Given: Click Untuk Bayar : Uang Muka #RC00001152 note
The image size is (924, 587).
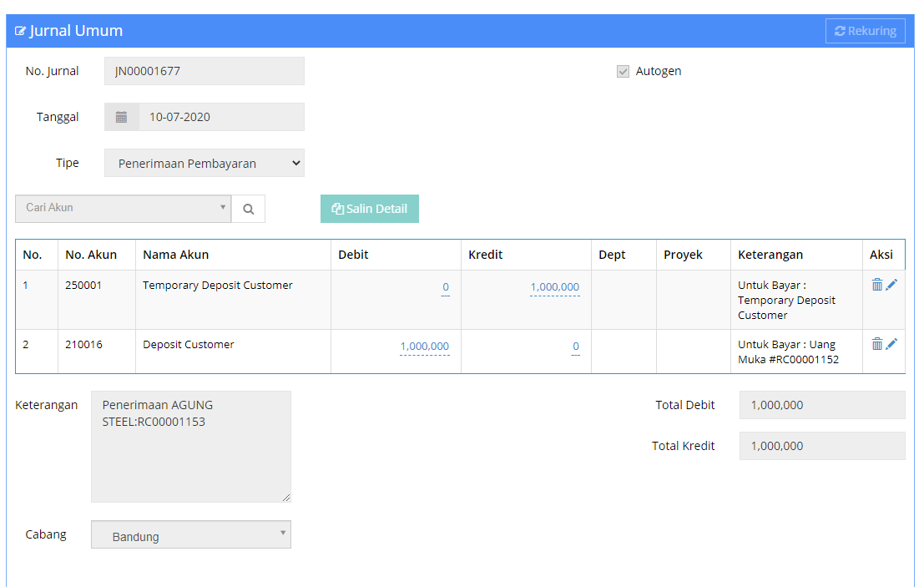Looking at the screenshot, I should coord(788,352).
